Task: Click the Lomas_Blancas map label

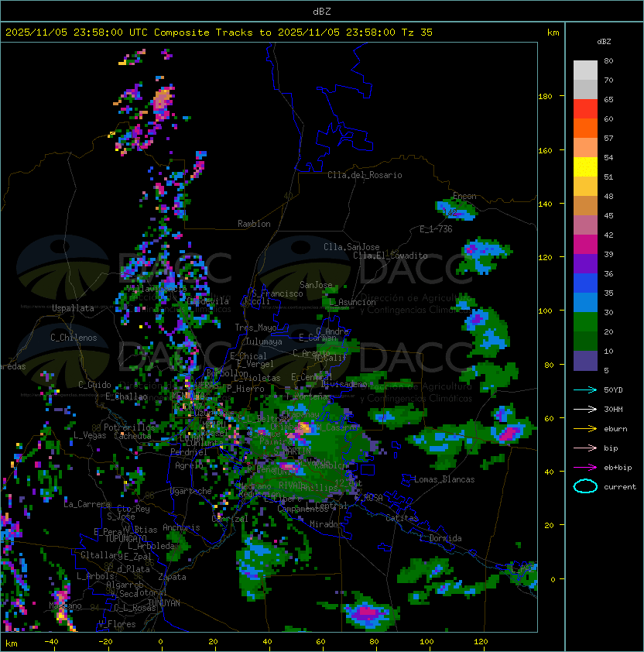Action: coord(444,479)
